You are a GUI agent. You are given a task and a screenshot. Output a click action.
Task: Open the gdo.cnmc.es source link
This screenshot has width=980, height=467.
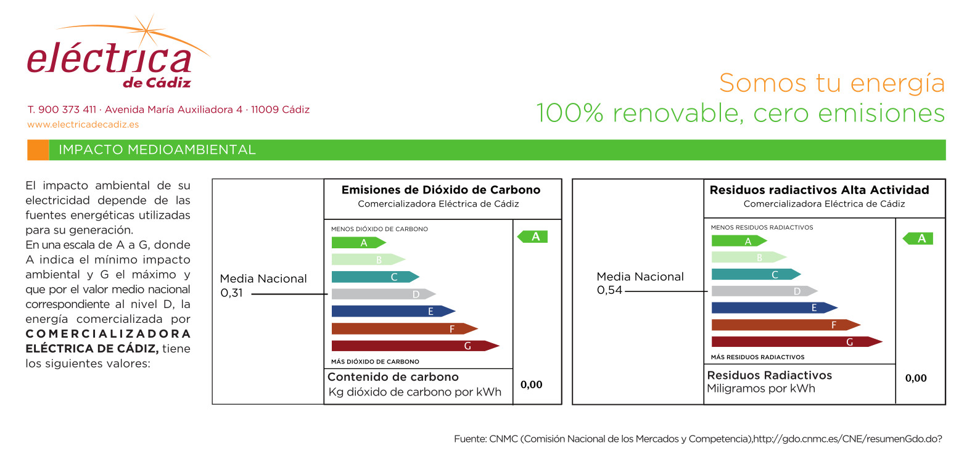(847, 439)
